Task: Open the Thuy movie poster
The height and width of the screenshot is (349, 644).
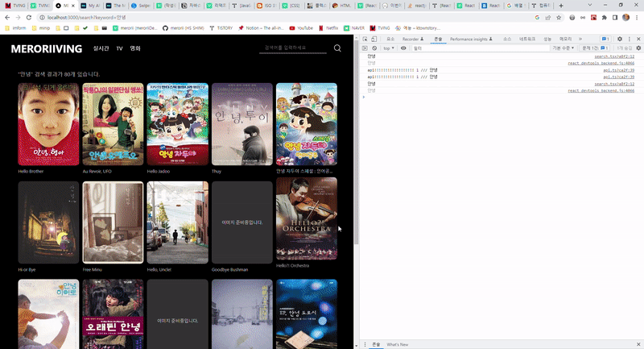Action: click(x=242, y=124)
